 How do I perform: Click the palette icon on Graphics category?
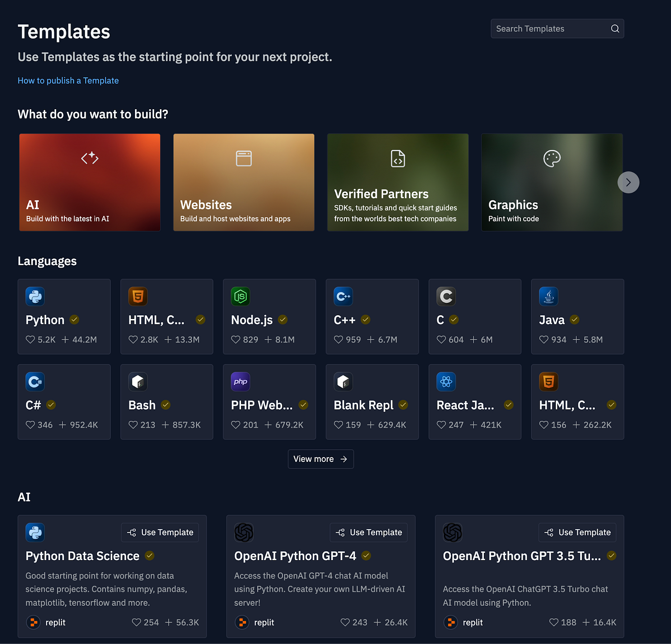(x=552, y=159)
